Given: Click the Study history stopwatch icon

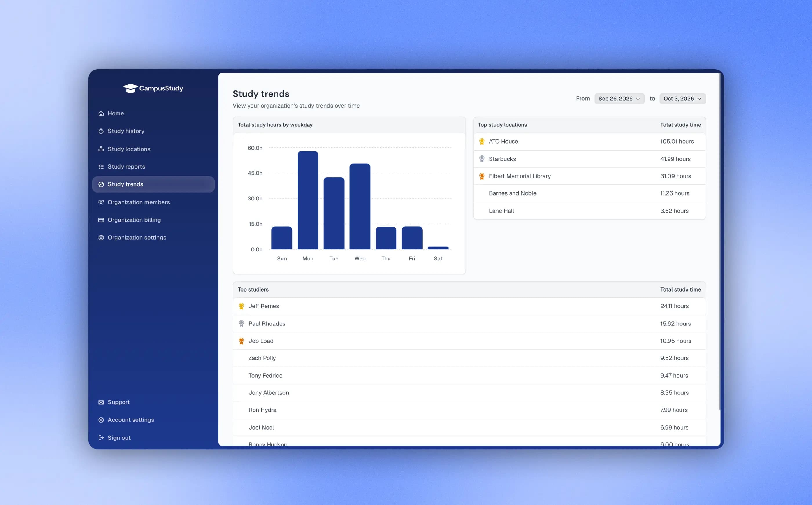Looking at the screenshot, I should click(101, 131).
